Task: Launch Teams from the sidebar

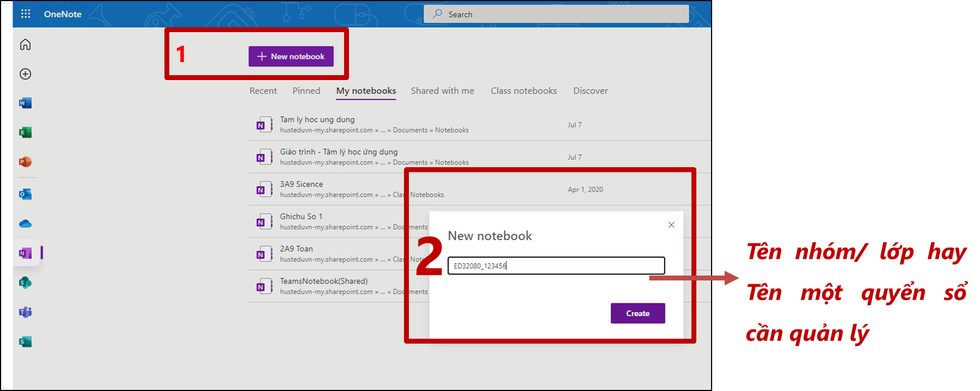Action: click(x=26, y=312)
